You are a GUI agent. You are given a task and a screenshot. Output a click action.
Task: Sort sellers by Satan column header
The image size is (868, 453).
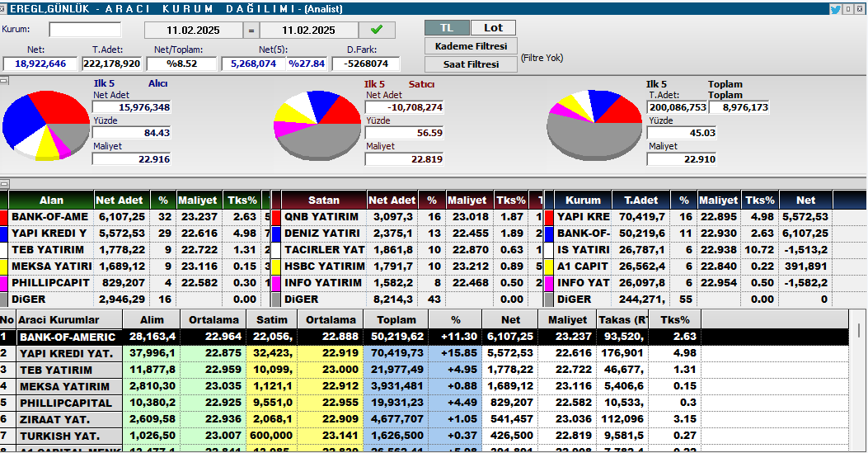(x=324, y=200)
